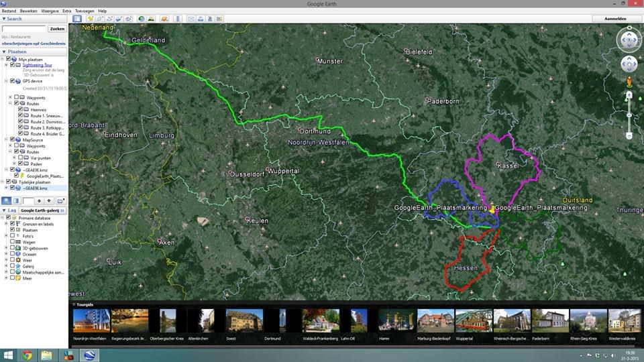
Task: Open the Bewerken menu
Action: [28, 11]
